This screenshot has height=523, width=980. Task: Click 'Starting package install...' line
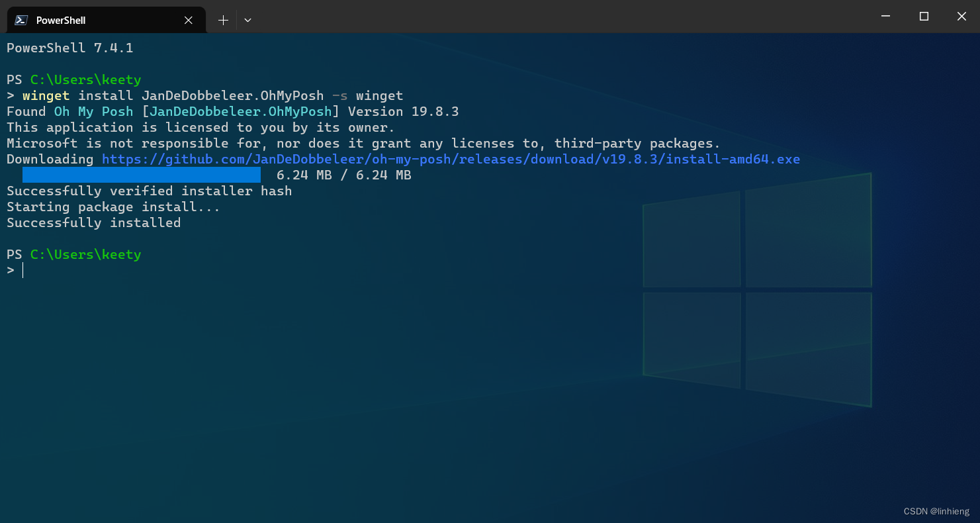114,207
